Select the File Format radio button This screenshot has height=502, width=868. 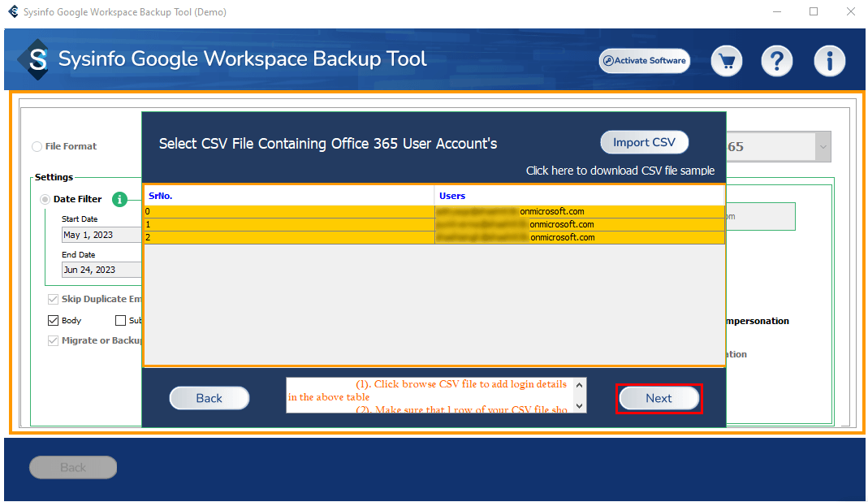[x=37, y=146]
